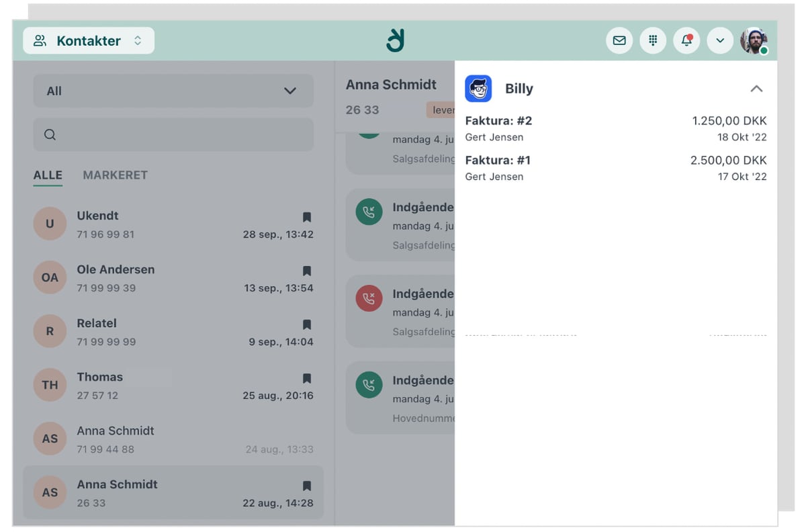Open the dialpad keypad icon
806x532 pixels.
[x=653, y=41]
